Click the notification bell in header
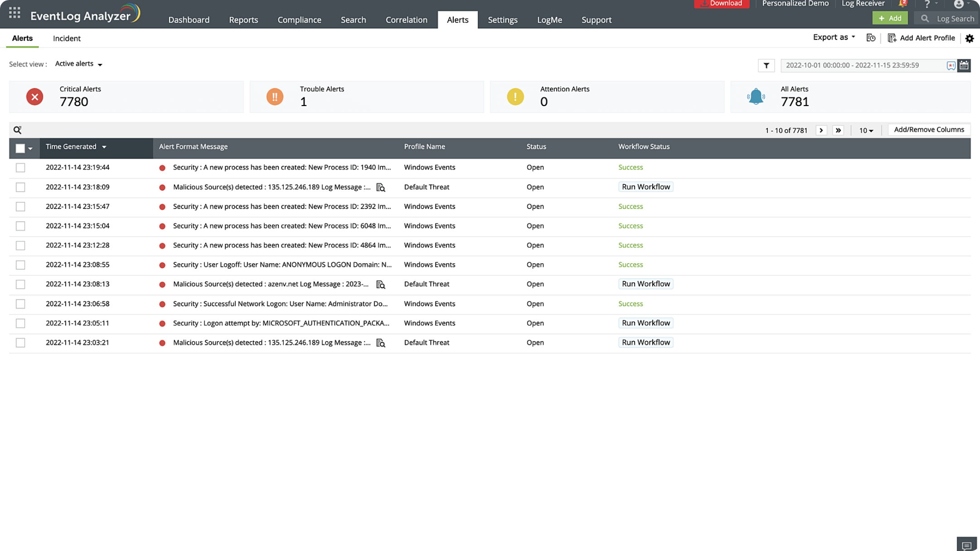The height and width of the screenshot is (551, 980). pyautogui.click(x=902, y=4)
